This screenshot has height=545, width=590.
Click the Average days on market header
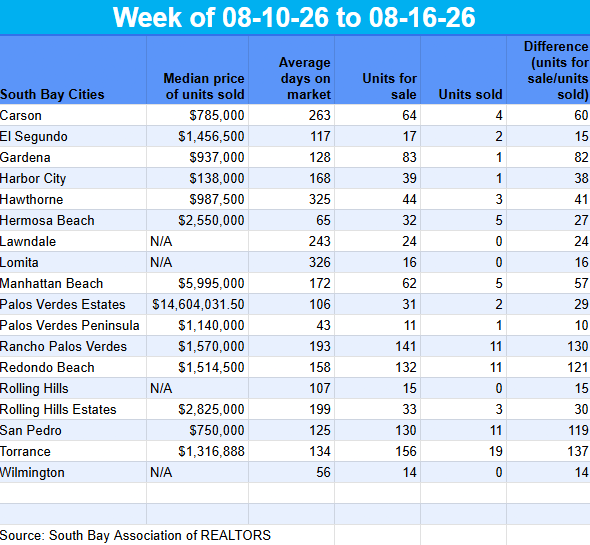[x=292, y=70]
